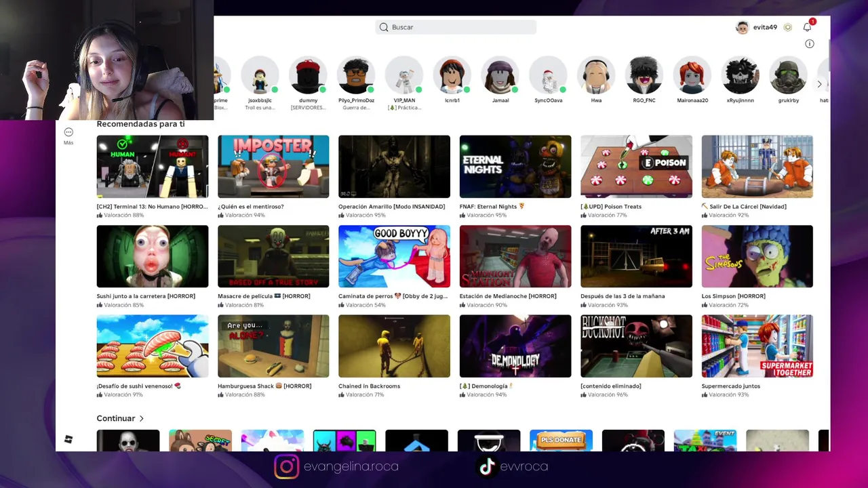Open Terminal 13: No Humano game thumbnail
Image resolution: width=868 pixels, height=488 pixels.
click(153, 167)
